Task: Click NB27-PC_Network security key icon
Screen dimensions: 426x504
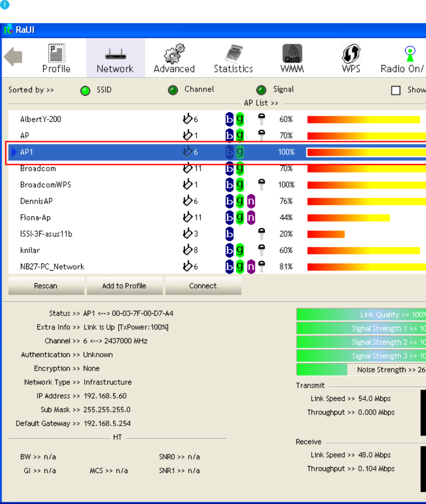Action: pos(262,267)
